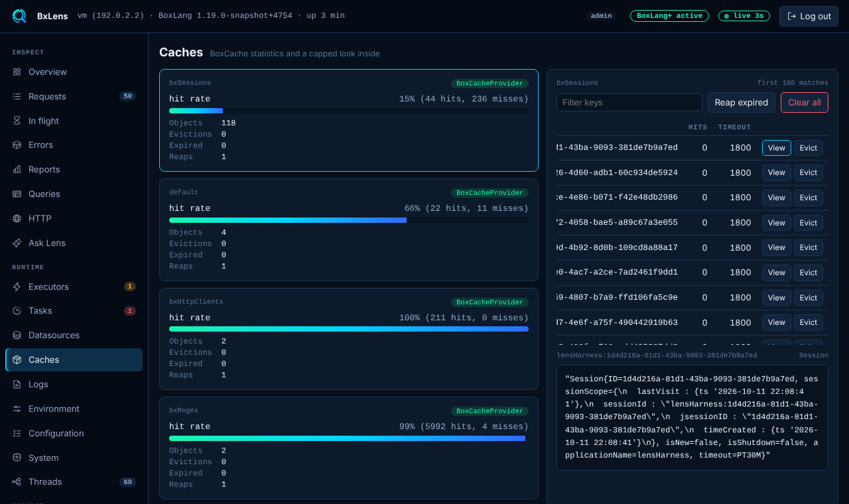849x504 pixels.
Task: Click the session details text box
Action: [x=692, y=418]
